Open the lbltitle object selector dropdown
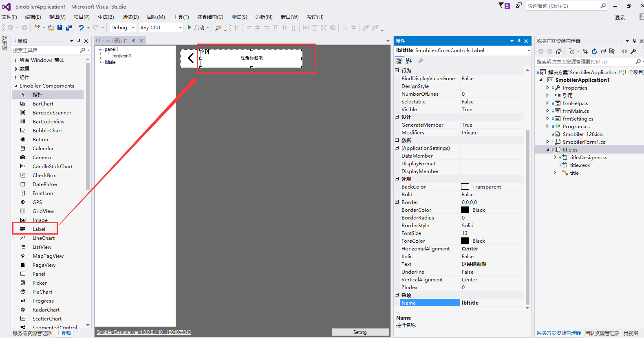This screenshot has height=338, width=644. (x=529, y=50)
